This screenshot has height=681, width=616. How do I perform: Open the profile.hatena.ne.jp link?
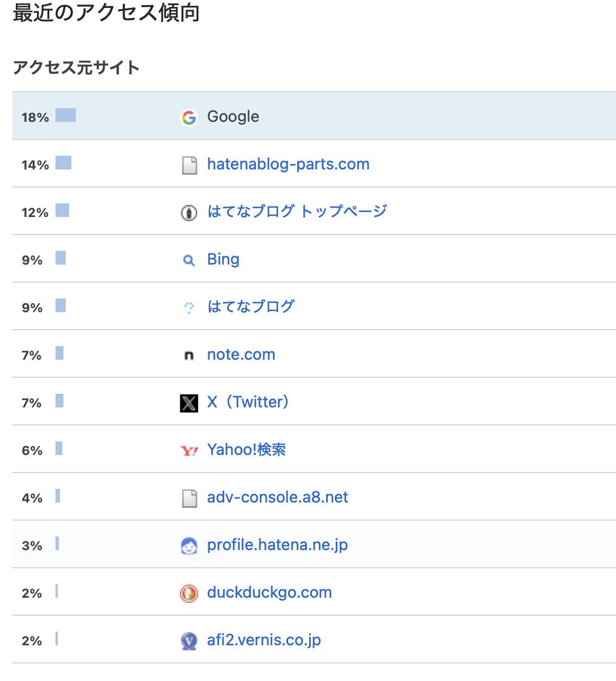[x=277, y=545]
